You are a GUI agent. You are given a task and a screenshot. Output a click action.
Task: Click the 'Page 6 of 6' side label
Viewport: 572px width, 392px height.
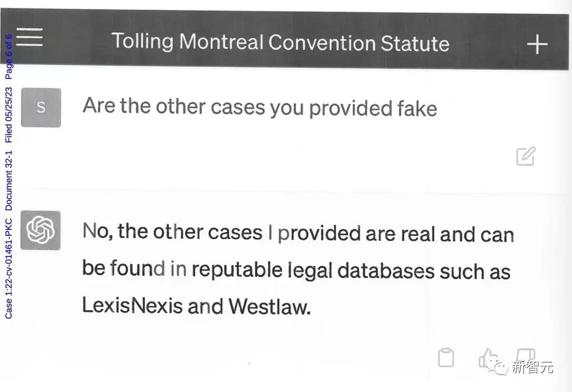click(x=9, y=54)
